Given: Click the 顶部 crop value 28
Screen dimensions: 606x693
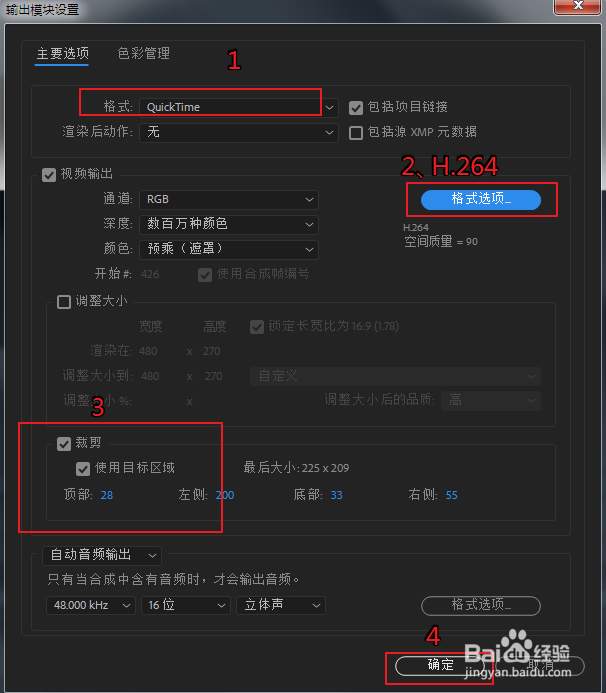Looking at the screenshot, I should [x=107, y=495].
